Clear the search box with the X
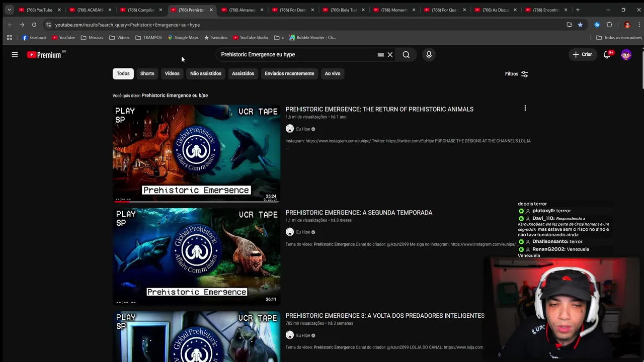Image resolution: width=644 pixels, height=362 pixels. click(390, 55)
